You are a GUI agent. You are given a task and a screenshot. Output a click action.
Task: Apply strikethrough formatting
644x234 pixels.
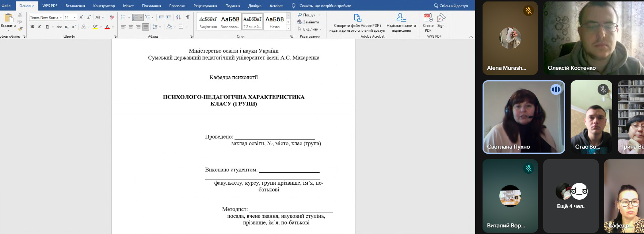[x=59, y=27]
